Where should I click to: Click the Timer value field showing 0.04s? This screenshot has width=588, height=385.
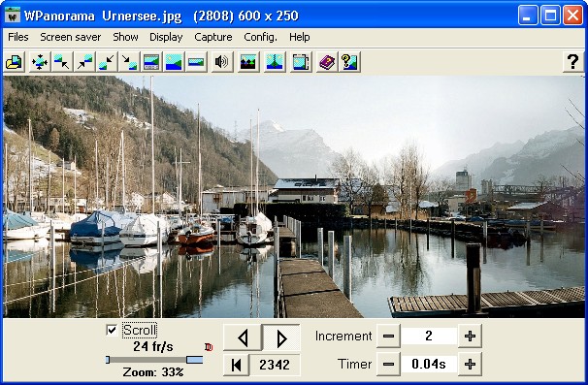pyautogui.click(x=429, y=364)
